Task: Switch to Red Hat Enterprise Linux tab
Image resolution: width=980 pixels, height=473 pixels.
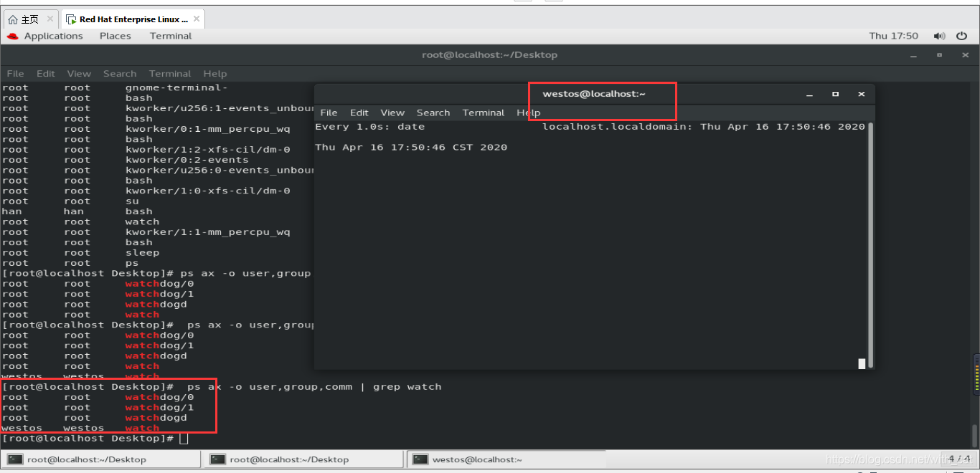Action: (133, 19)
